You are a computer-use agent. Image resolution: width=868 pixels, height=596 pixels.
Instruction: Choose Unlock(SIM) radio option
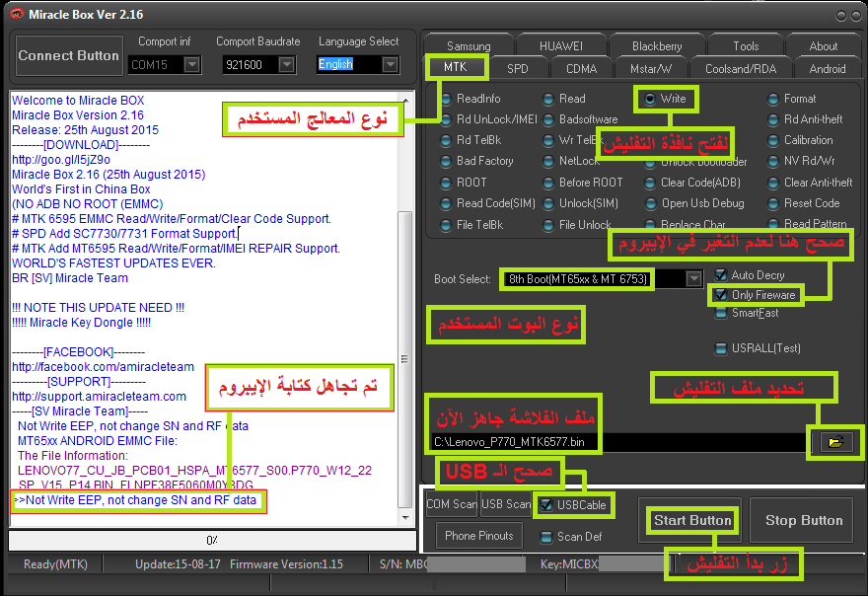click(548, 204)
